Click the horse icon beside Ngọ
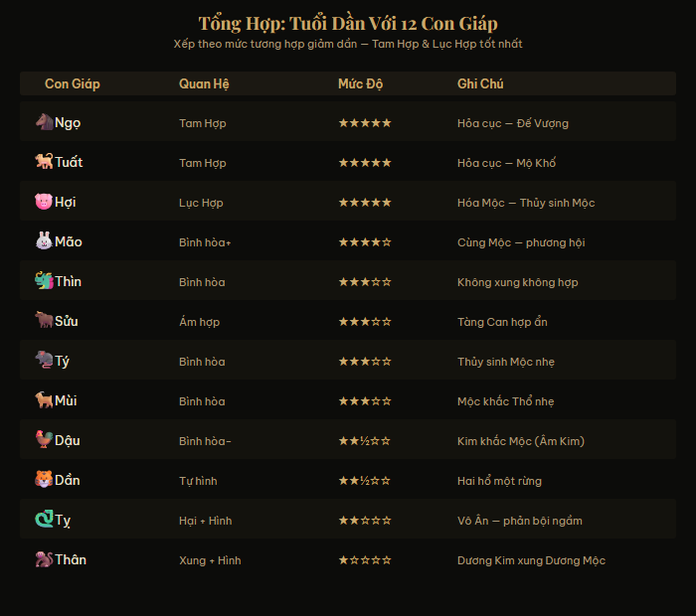This screenshot has height=616, width=696. [x=43, y=122]
